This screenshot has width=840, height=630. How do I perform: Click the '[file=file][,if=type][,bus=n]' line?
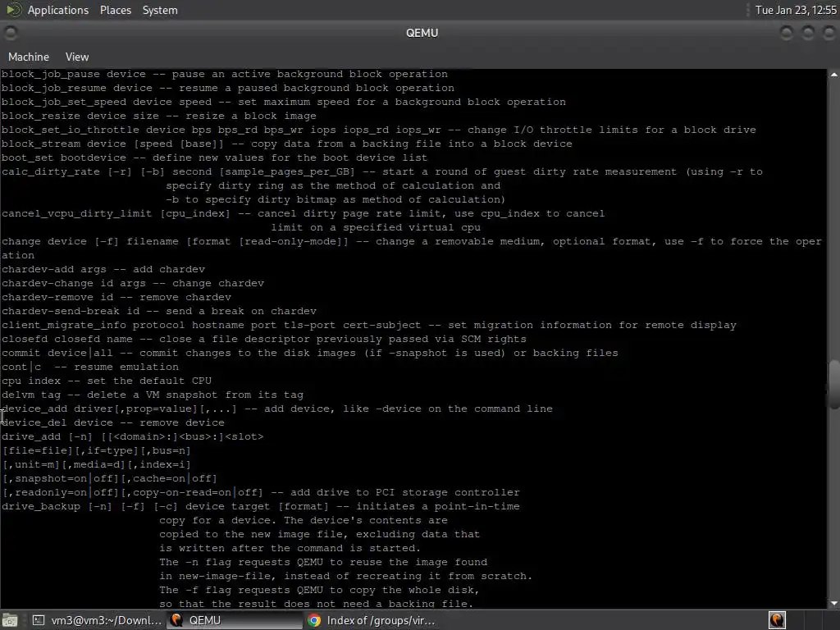(x=97, y=450)
